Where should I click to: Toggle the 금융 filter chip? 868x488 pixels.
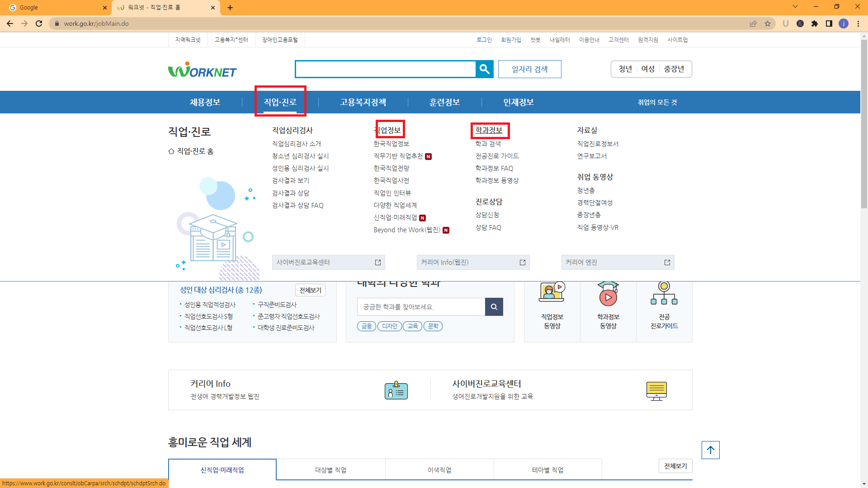[x=366, y=326]
